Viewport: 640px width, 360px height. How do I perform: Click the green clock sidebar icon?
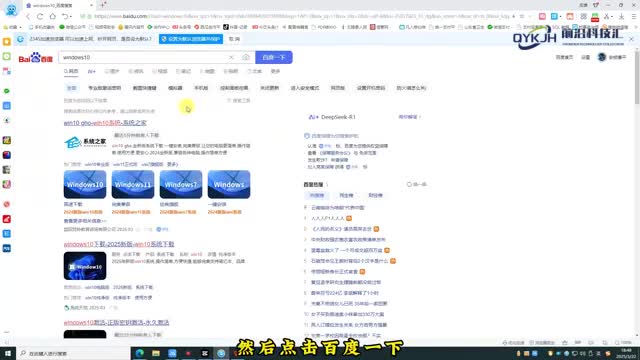(7, 56)
